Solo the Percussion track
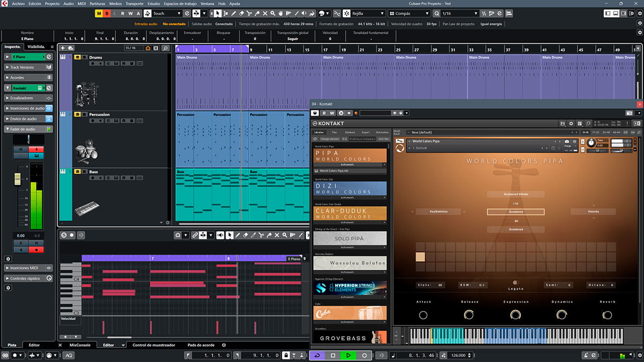Screen dimensions: 644x362 tap(85, 114)
